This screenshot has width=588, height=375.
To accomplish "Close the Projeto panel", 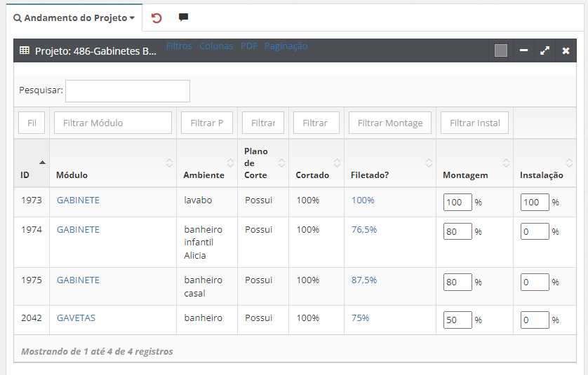I will [x=566, y=50].
